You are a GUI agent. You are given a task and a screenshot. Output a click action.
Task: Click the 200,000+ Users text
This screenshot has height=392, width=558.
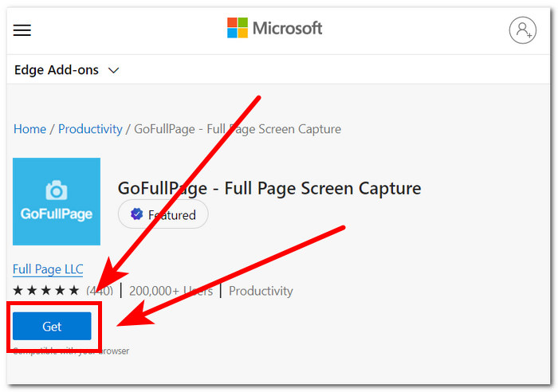(171, 291)
